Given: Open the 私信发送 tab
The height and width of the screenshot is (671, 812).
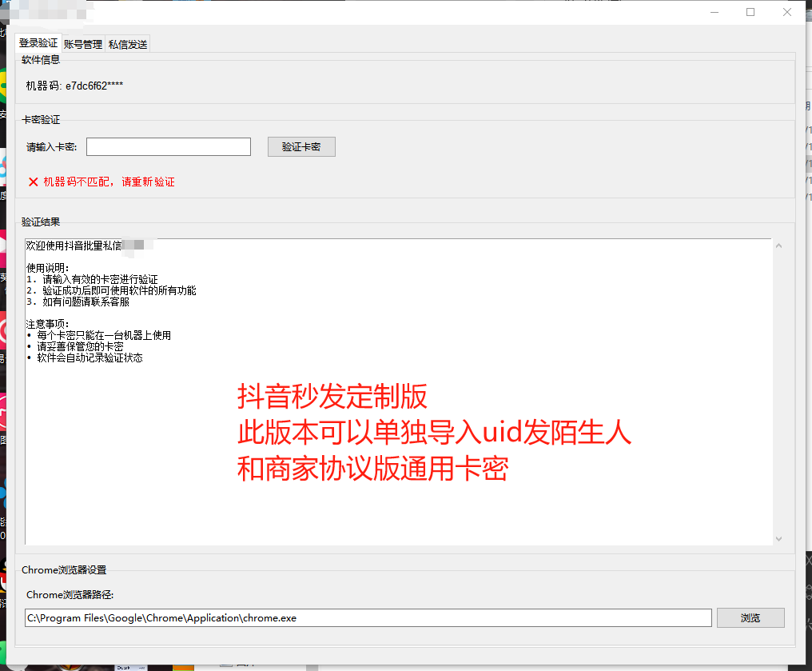Looking at the screenshot, I should 128,45.
